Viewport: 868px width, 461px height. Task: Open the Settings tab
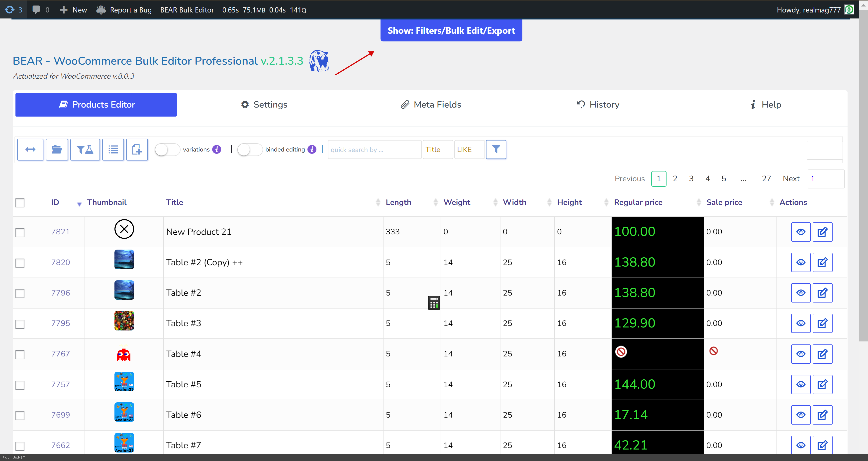pos(264,105)
